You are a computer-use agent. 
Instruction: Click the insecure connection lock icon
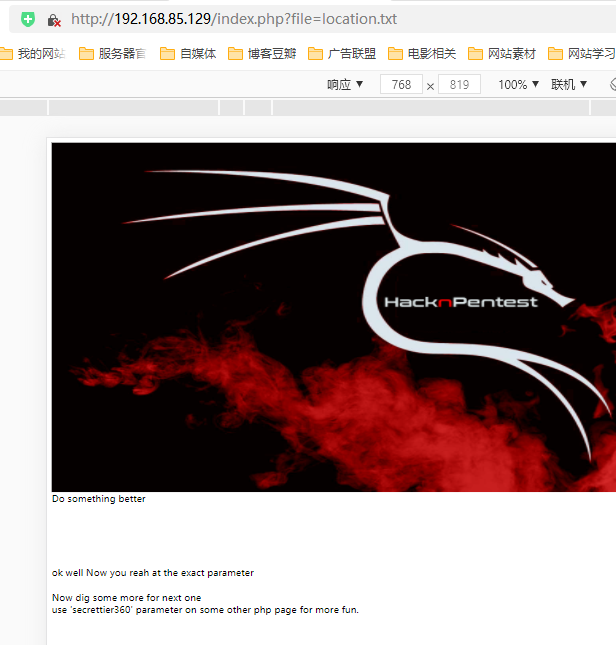(54, 20)
